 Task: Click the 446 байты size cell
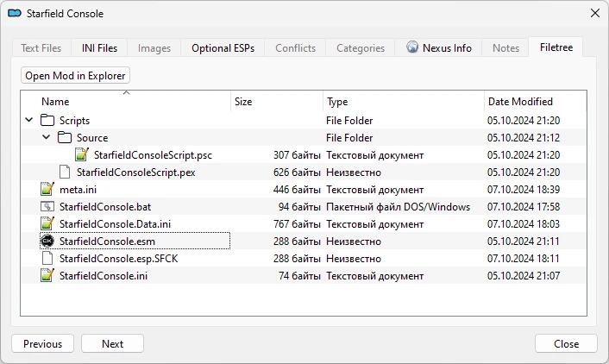point(297,190)
